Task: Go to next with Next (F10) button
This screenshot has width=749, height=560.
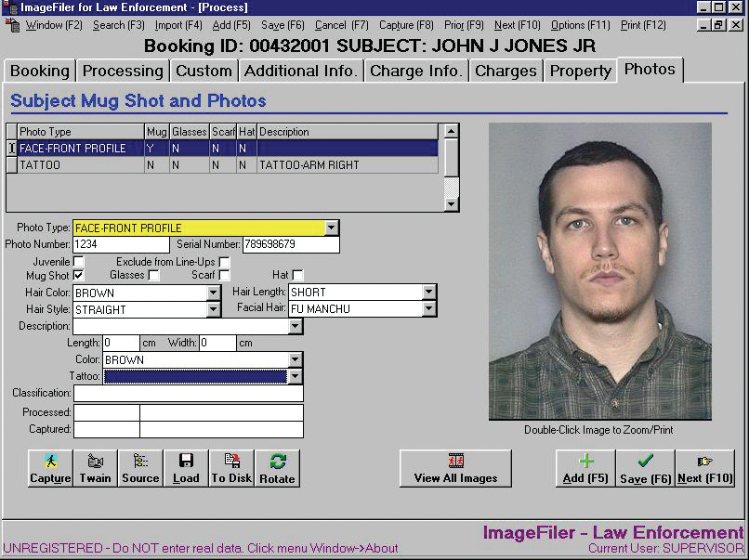Action: point(704,468)
